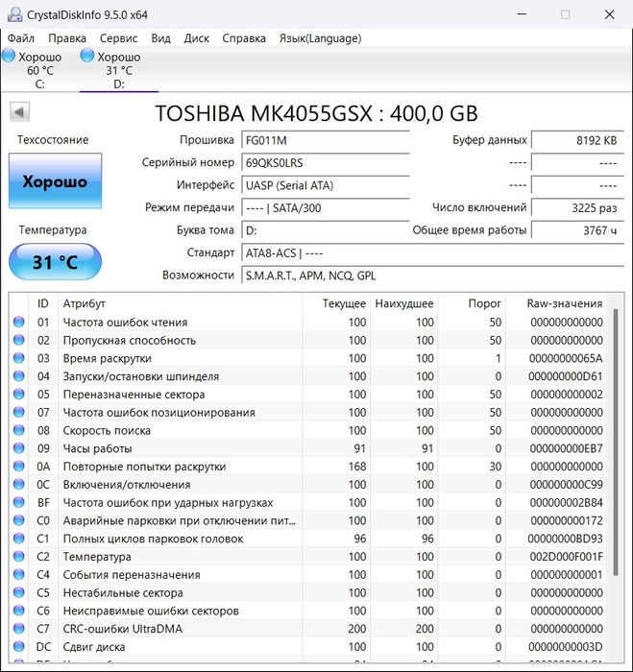Click the blue health circle on drive D: tab
The width and height of the screenshot is (633, 672).
(86, 56)
